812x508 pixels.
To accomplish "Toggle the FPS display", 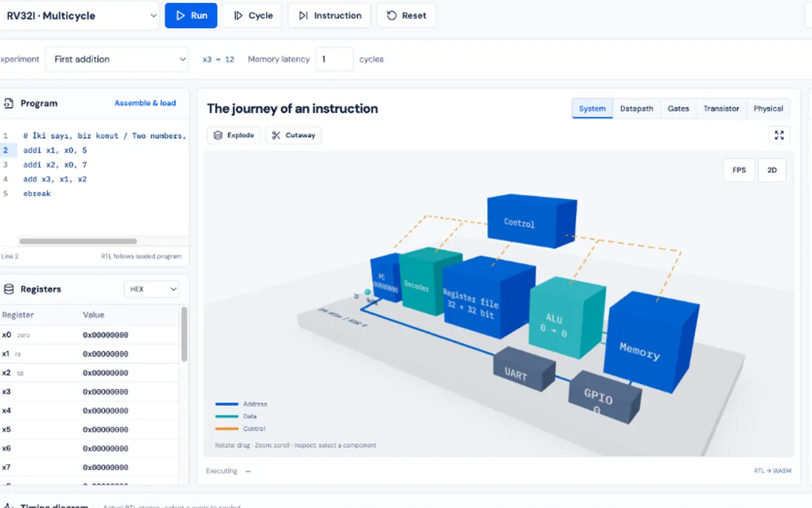I will click(x=739, y=170).
